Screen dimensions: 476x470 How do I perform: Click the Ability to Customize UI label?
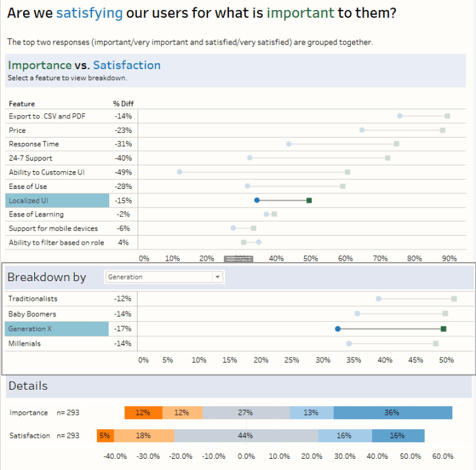point(47,172)
